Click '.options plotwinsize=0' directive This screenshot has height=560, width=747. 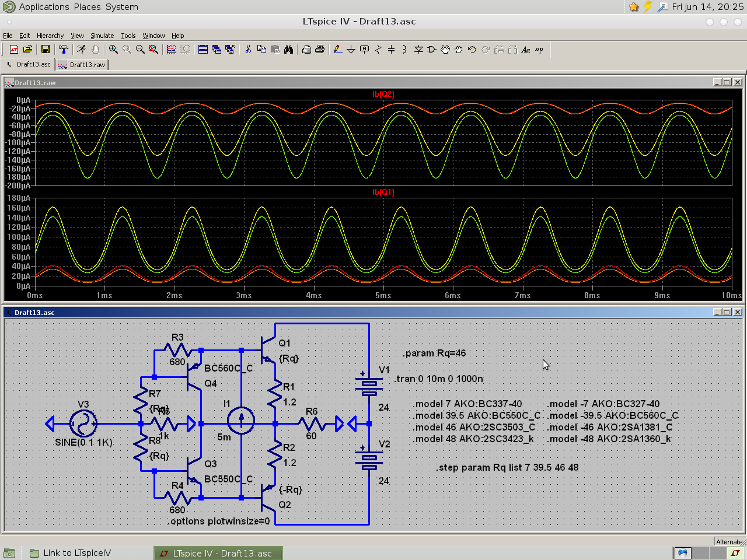219,521
